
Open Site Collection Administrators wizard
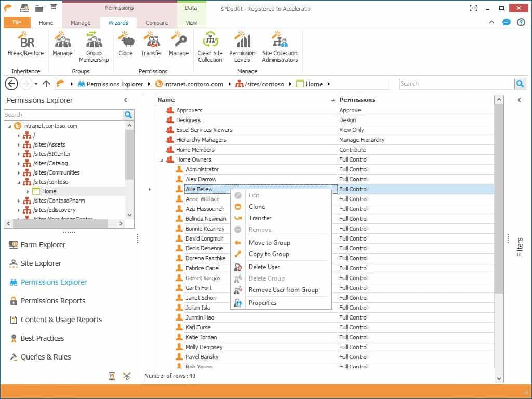(280, 47)
